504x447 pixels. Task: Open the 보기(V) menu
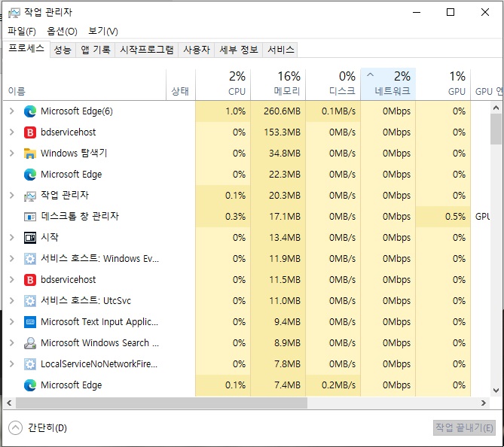click(x=103, y=31)
